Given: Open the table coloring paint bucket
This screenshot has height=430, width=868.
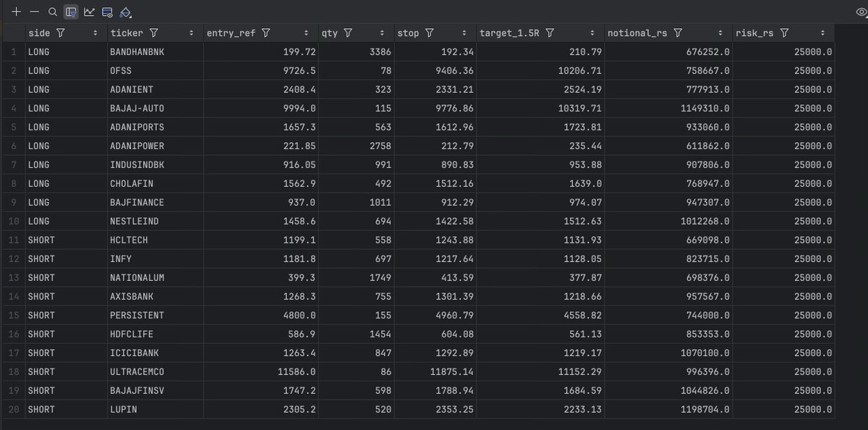Looking at the screenshot, I should (125, 12).
